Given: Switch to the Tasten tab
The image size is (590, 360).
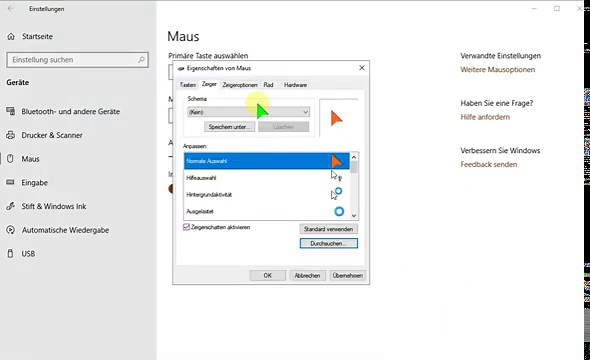Looking at the screenshot, I should [x=187, y=85].
